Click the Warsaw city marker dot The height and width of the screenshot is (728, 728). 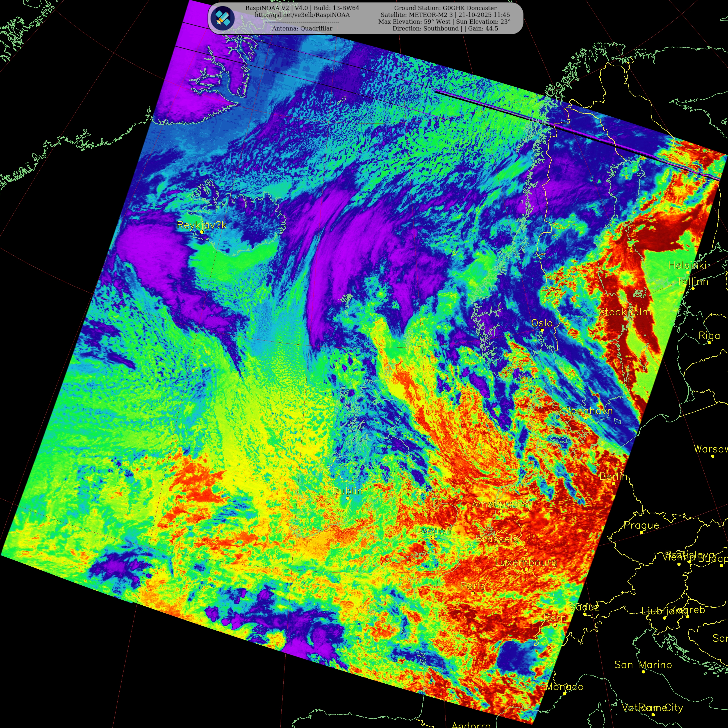point(713,456)
